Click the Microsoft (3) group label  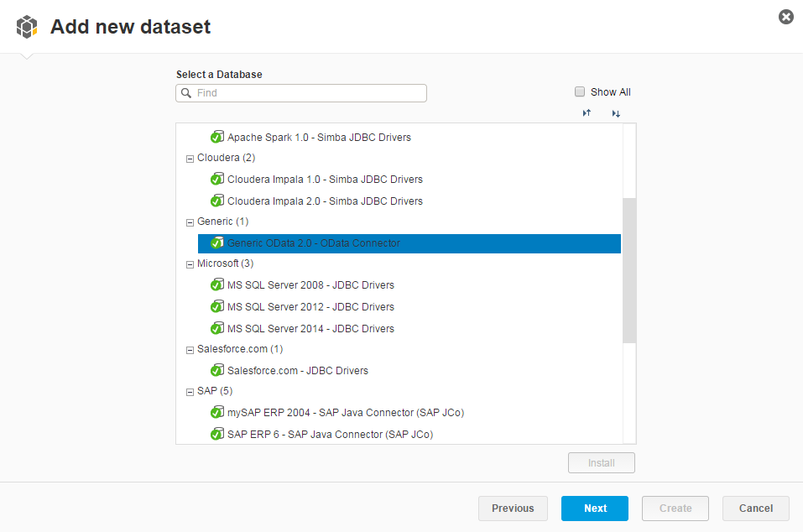(x=226, y=263)
